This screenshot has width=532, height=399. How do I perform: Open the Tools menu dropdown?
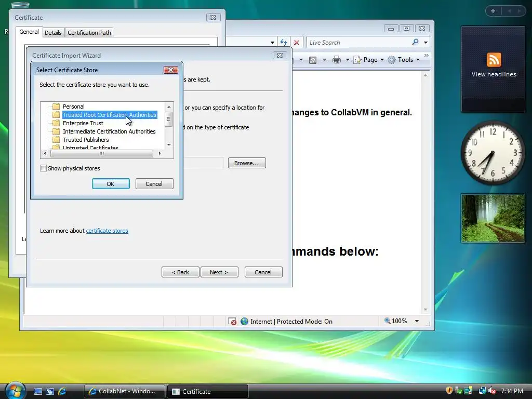point(418,60)
